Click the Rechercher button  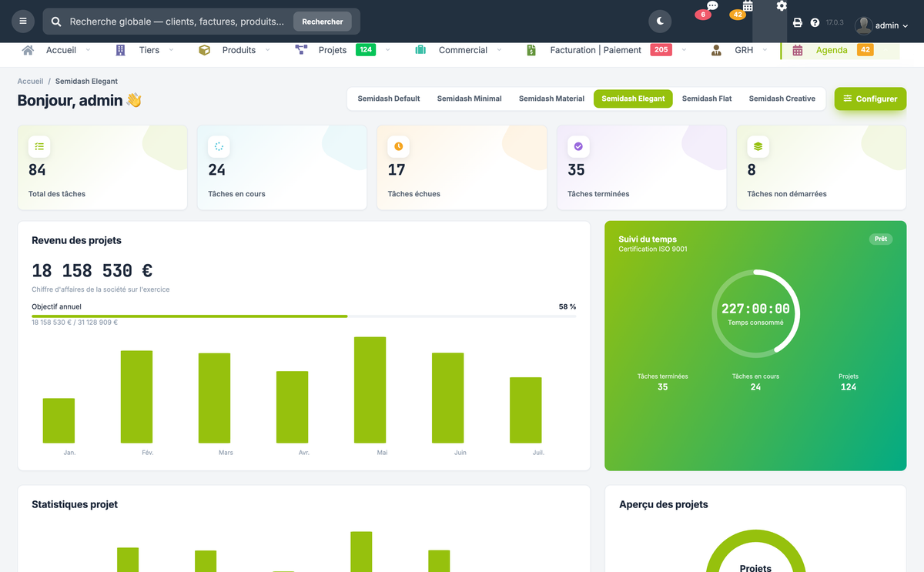point(323,22)
